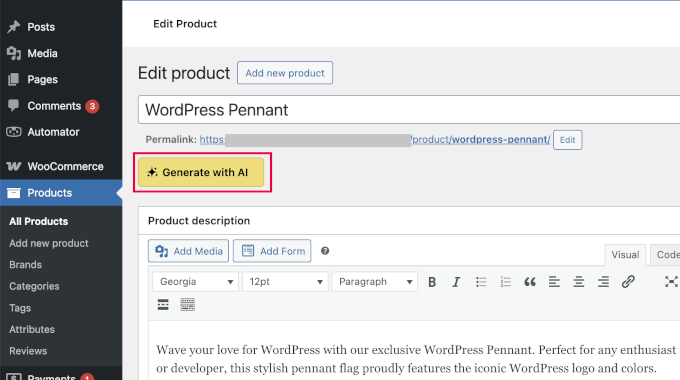680x380 pixels.
Task: Open Comments with 3 pending
Action: click(54, 106)
